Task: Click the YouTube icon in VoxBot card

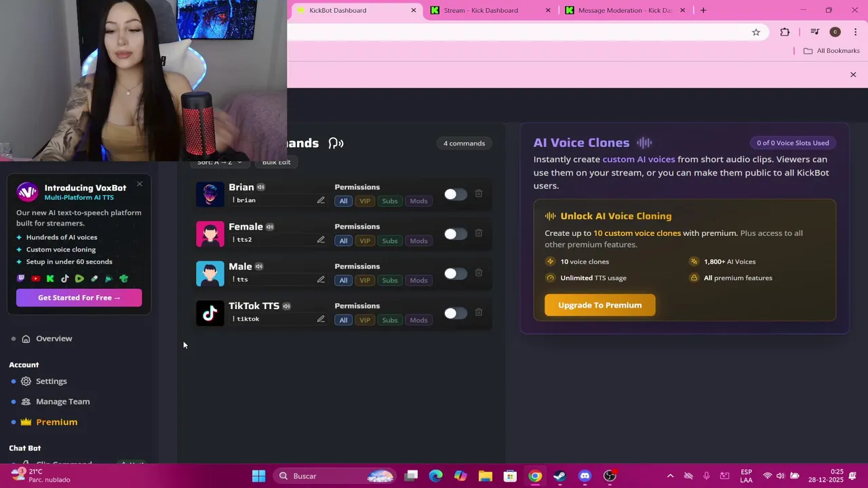Action: pos(35,279)
